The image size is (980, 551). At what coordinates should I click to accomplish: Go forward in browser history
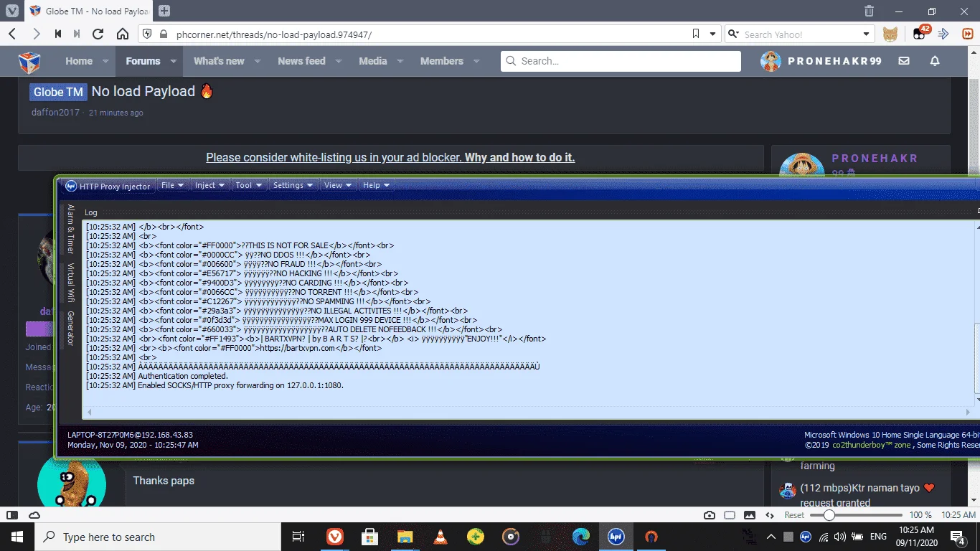point(36,34)
